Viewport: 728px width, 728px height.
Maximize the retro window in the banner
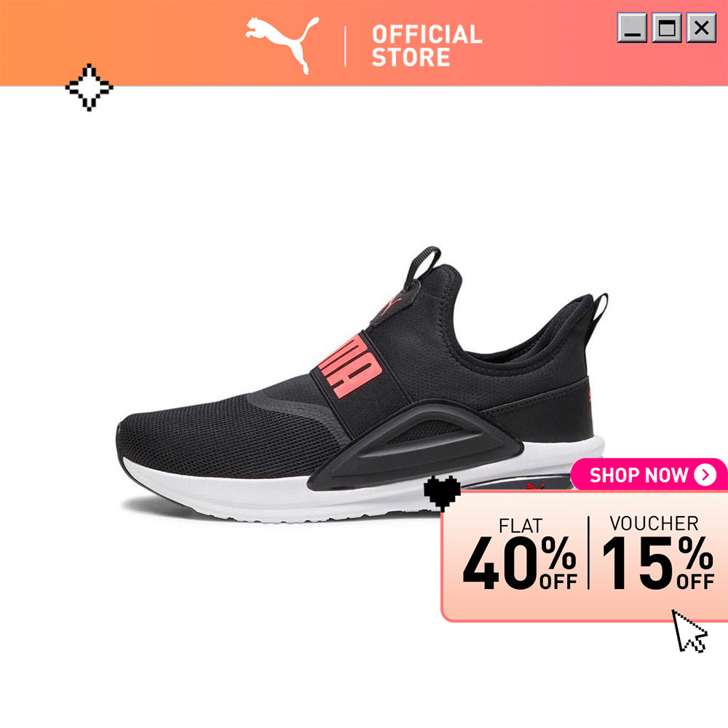click(x=667, y=28)
